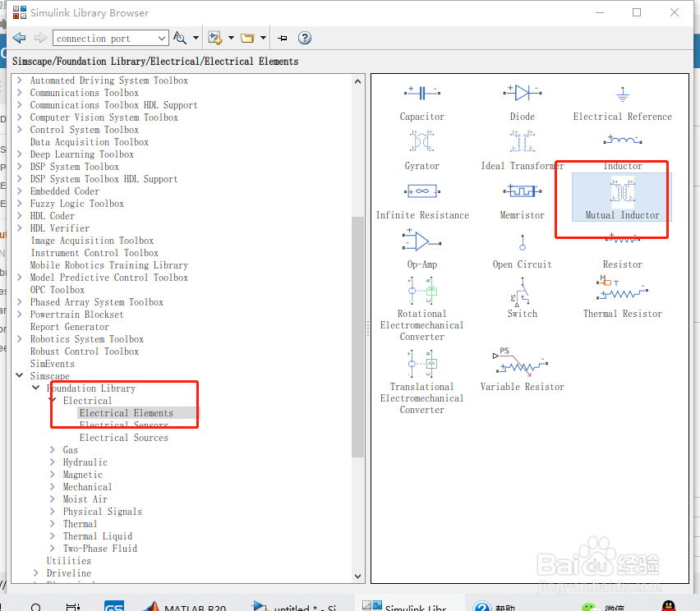Select Physical Signals tree entry
Screen dimensions: 700x611
pos(102,512)
